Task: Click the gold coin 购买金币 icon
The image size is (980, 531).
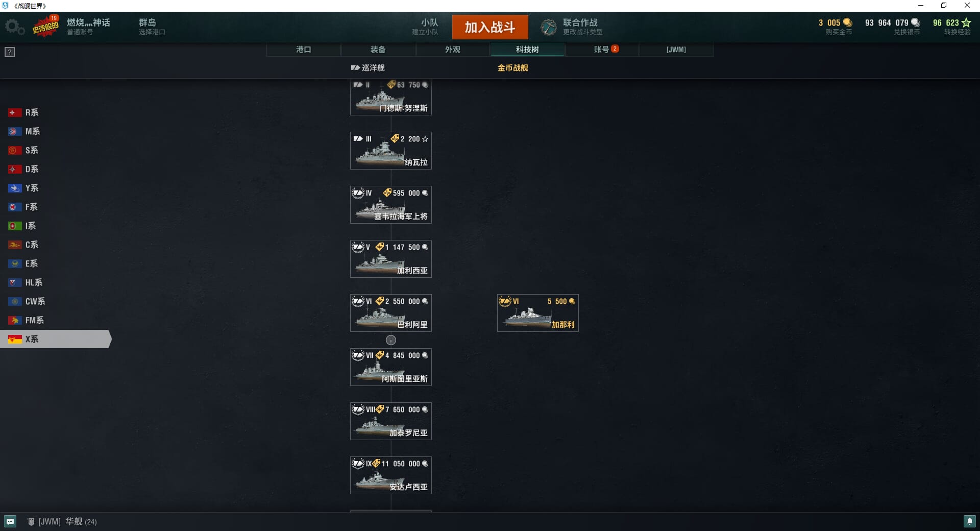Action: (x=848, y=22)
